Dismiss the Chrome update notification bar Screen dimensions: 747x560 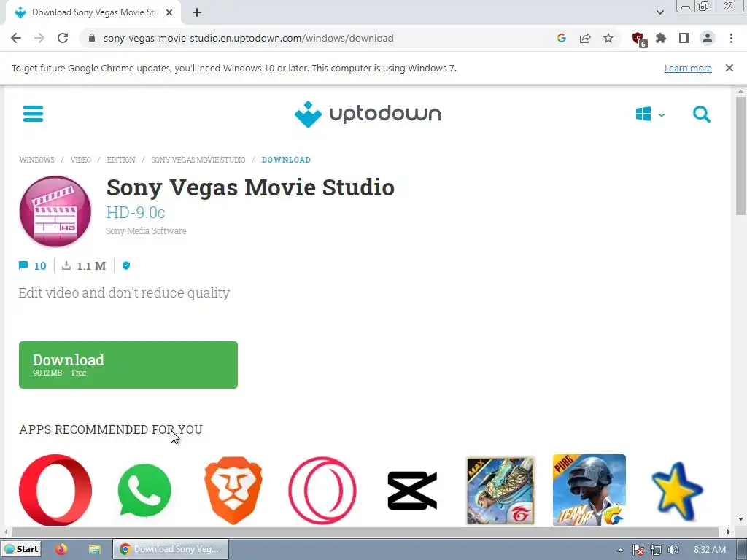click(x=729, y=68)
